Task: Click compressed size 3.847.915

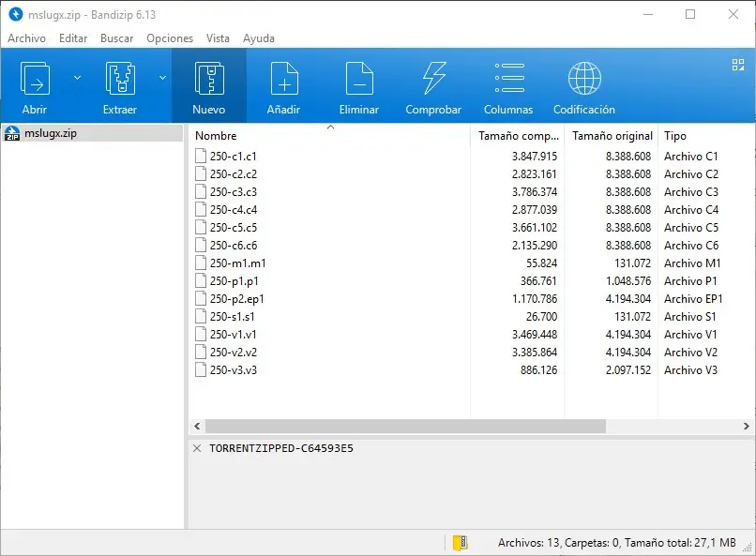Action: (x=535, y=157)
